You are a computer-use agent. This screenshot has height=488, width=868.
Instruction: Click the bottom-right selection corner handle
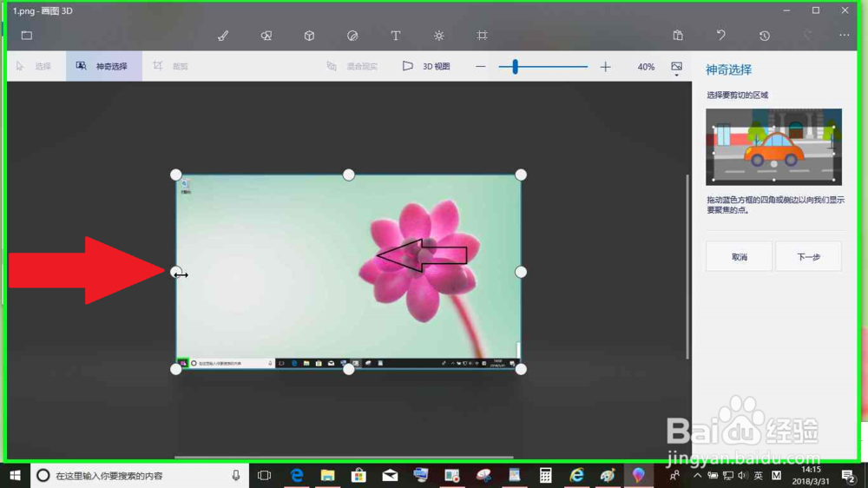[521, 369]
